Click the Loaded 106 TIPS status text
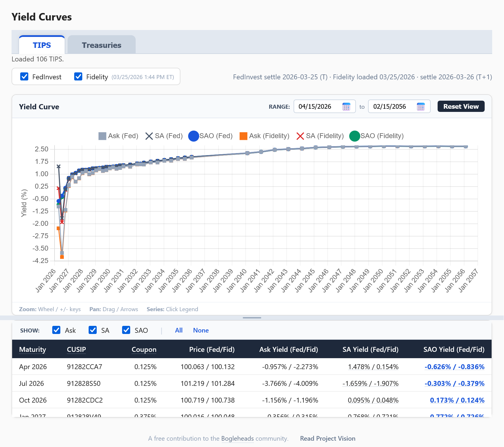 click(x=38, y=59)
